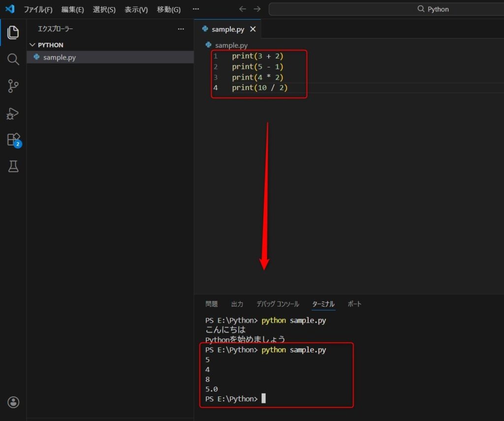Click the terminal prompt cursor area
Viewport: 504px width, 421px height.
pos(264,398)
